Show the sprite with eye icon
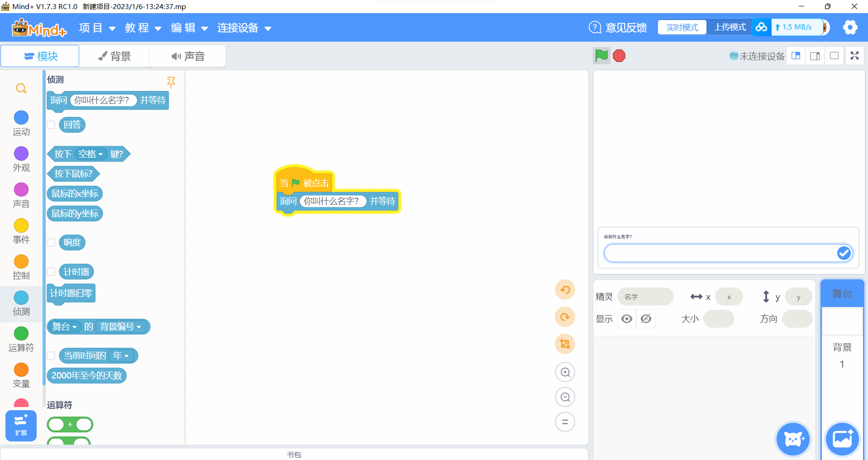 click(x=627, y=319)
